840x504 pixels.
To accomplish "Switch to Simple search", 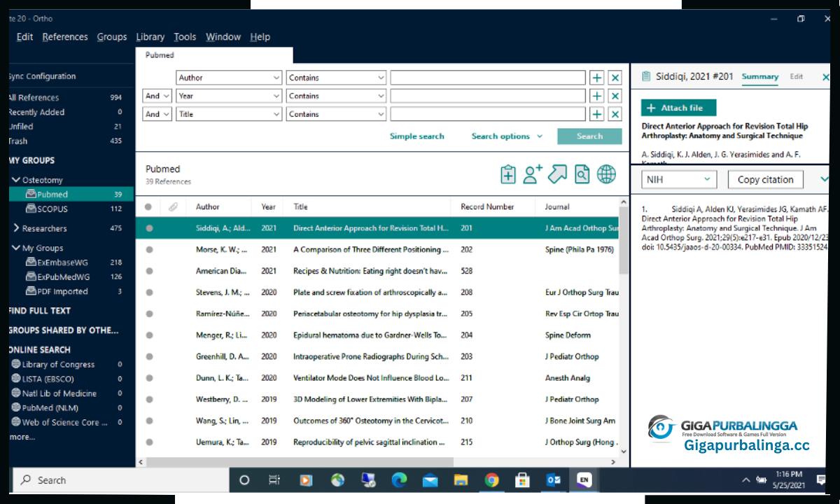I will [417, 136].
